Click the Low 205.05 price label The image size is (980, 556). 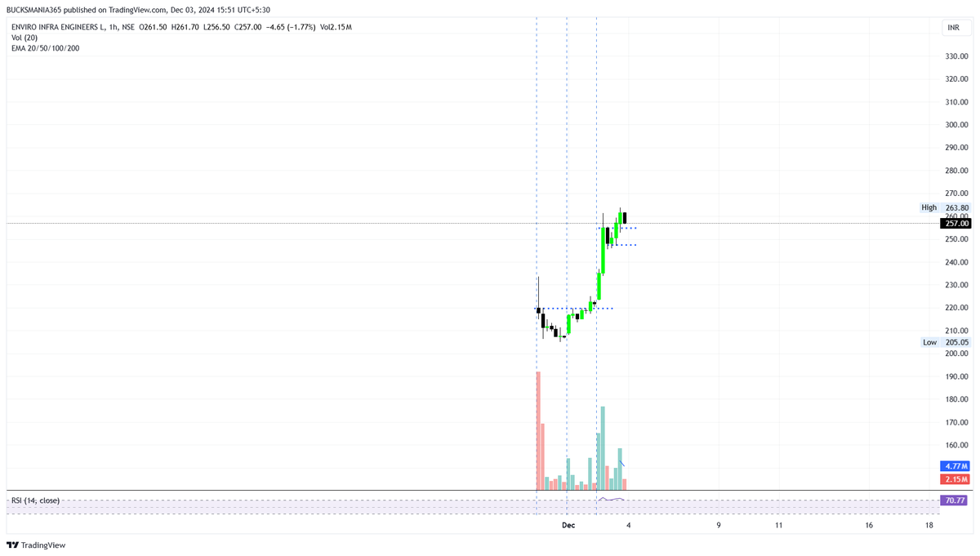[x=946, y=342]
